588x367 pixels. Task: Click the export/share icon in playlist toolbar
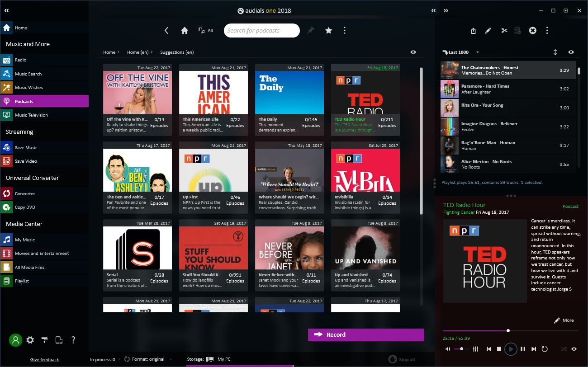(x=473, y=31)
